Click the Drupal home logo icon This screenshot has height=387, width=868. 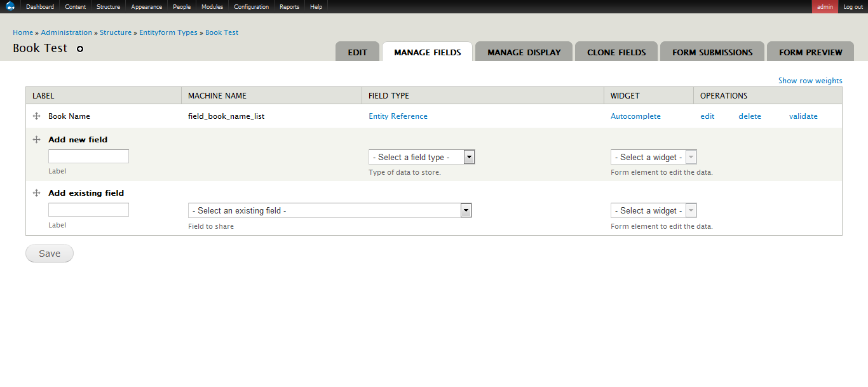[10, 6]
